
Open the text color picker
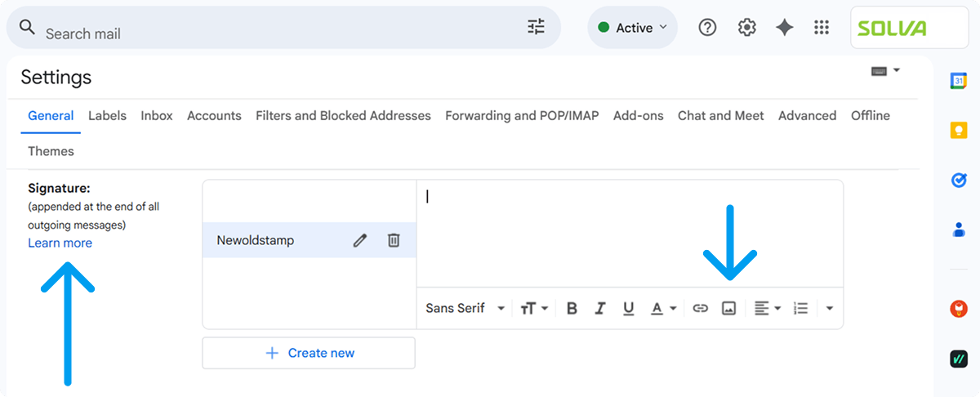tap(663, 308)
